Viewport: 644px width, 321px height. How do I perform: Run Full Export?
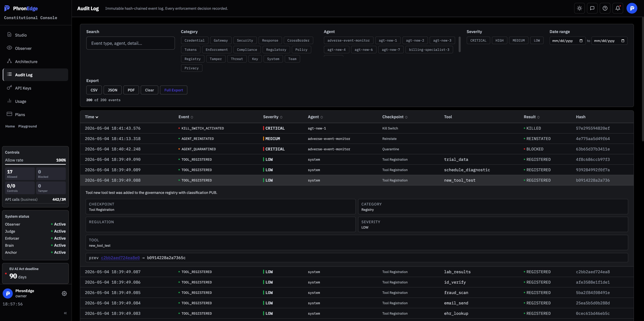click(174, 90)
